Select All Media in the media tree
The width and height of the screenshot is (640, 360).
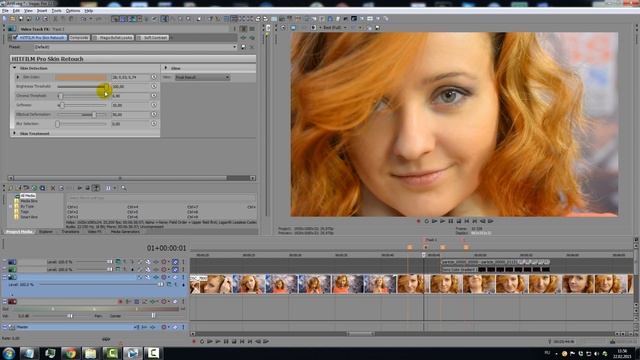[28, 196]
